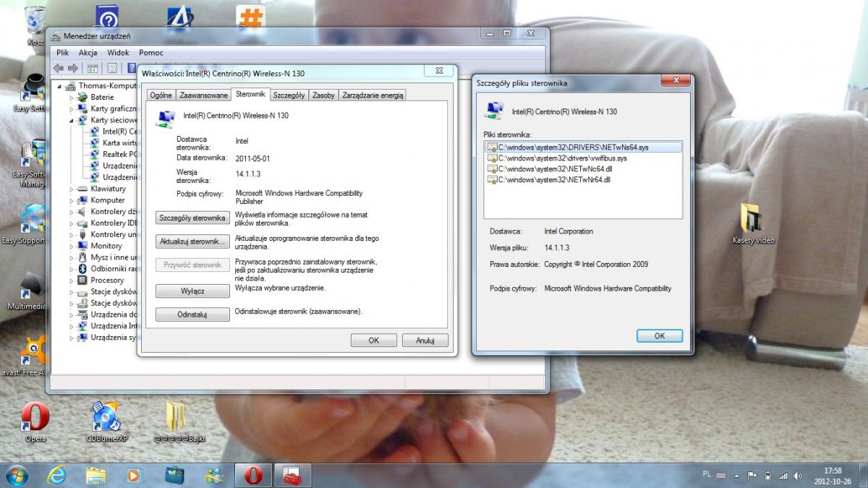The height and width of the screenshot is (488, 868).
Task: Switch to Opera in the taskbar
Action: pyautogui.click(x=252, y=475)
